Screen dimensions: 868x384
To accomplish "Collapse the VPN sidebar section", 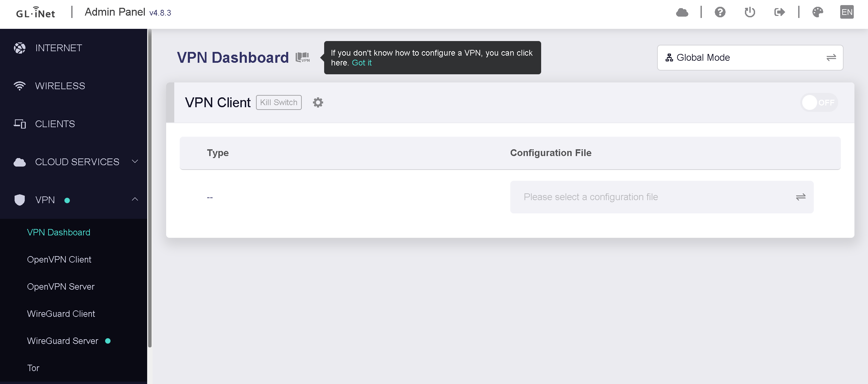I will (x=135, y=199).
